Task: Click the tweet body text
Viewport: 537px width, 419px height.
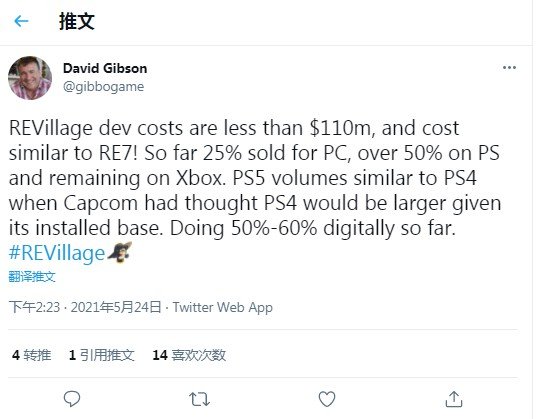Action: coord(255,178)
